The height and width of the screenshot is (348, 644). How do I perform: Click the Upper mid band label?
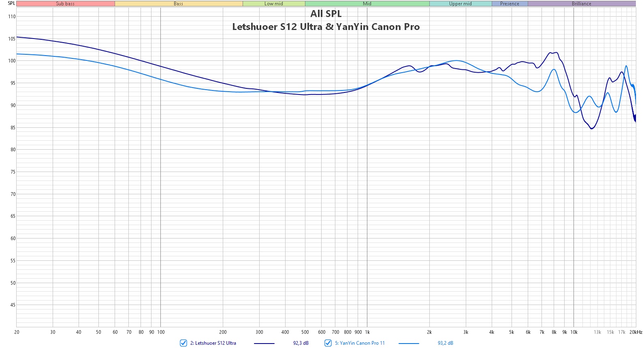461,4
